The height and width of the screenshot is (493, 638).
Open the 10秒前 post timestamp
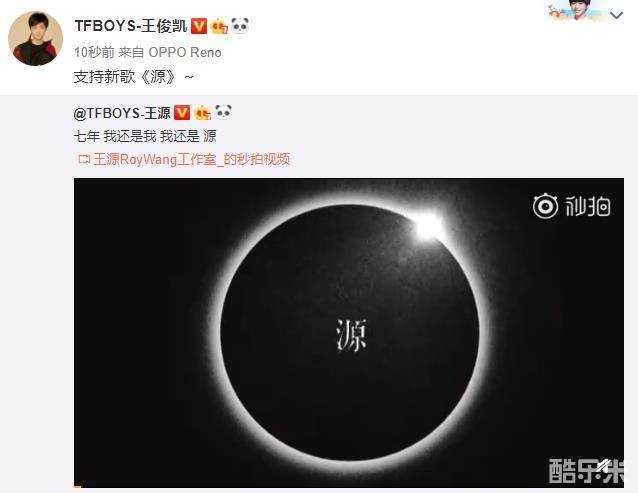tap(94, 52)
